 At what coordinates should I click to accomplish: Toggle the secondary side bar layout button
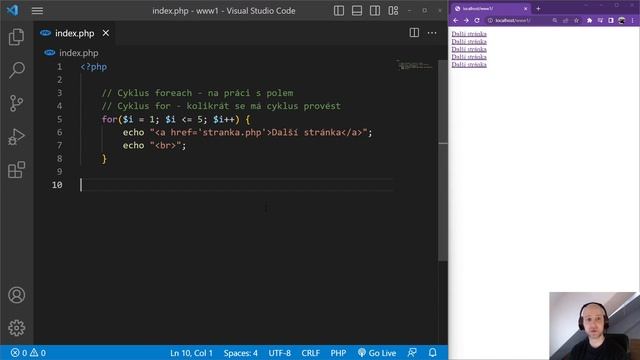coord(375,11)
